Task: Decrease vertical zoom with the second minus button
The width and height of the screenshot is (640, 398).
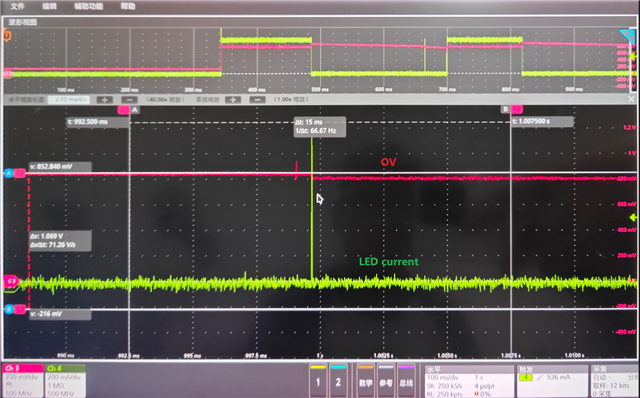Action: coord(258,100)
